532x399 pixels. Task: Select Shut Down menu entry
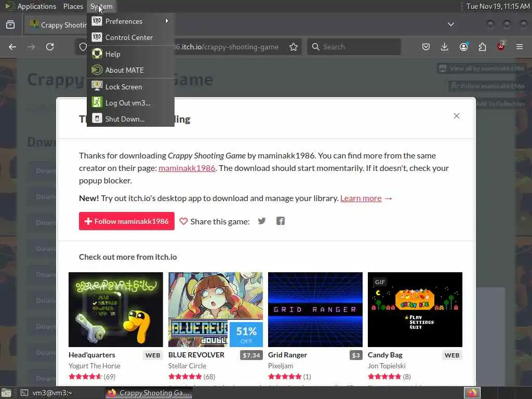pos(130,119)
